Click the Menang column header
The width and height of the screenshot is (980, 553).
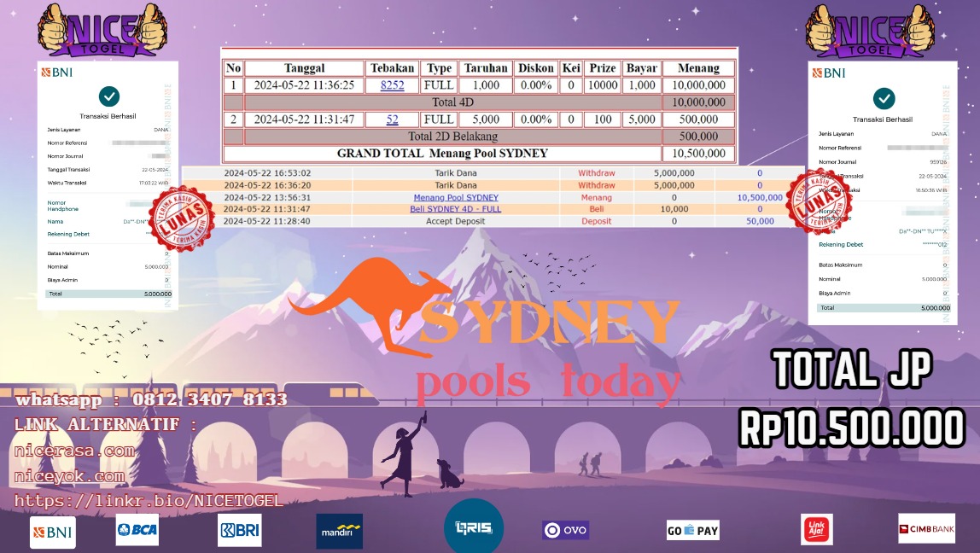[698, 68]
